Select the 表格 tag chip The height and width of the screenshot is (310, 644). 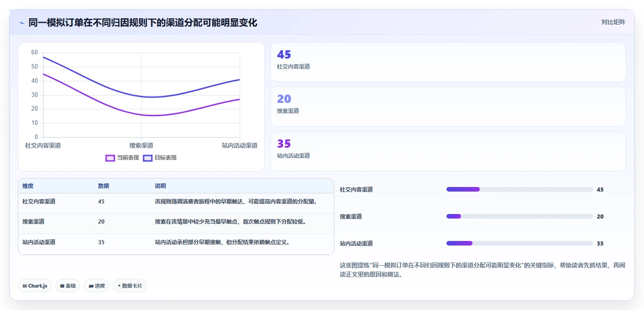(68, 286)
